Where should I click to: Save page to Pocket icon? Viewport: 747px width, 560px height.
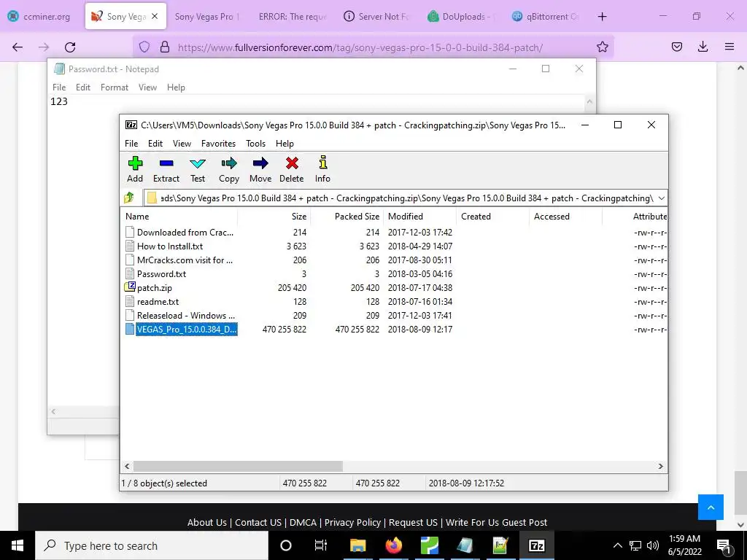click(x=676, y=47)
